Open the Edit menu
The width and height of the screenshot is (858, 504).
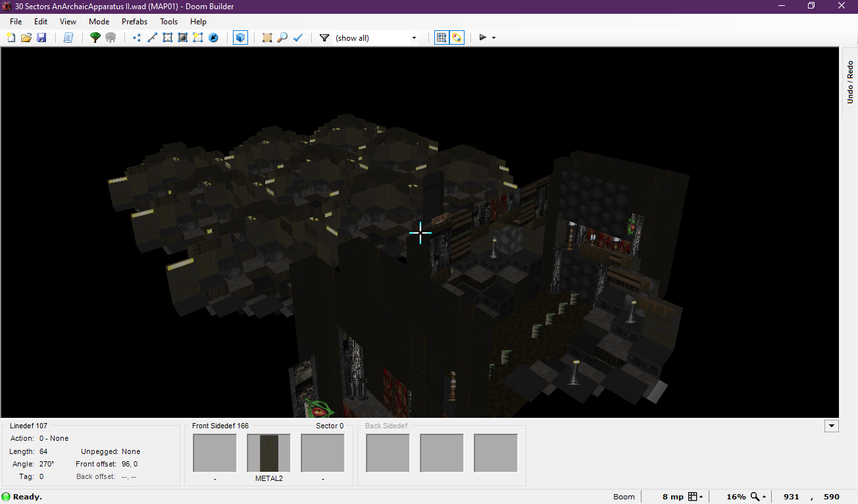tap(41, 22)
